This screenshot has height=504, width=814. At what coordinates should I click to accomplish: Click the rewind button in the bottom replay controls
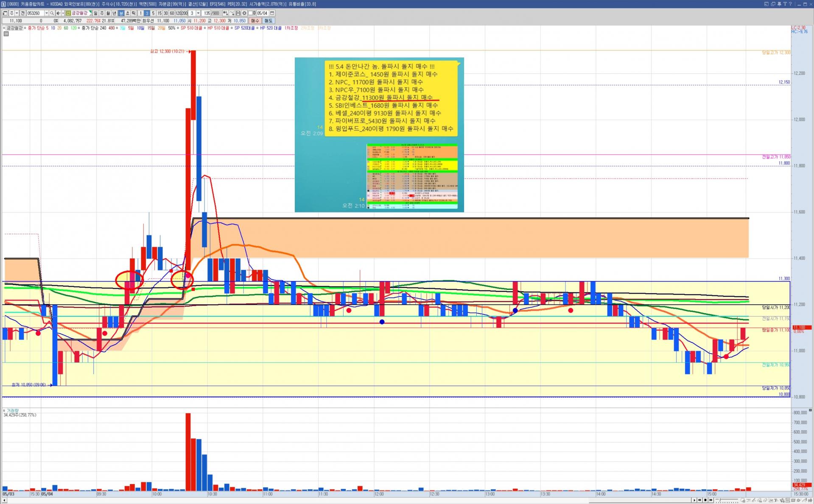coord(700,500)
